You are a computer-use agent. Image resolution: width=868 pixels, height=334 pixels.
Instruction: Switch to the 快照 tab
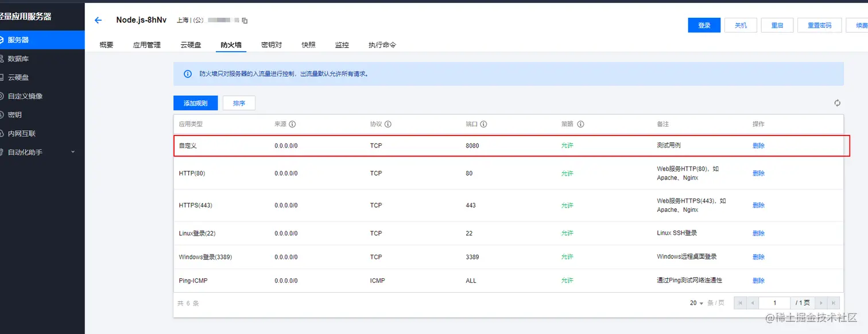click(309, 45)
